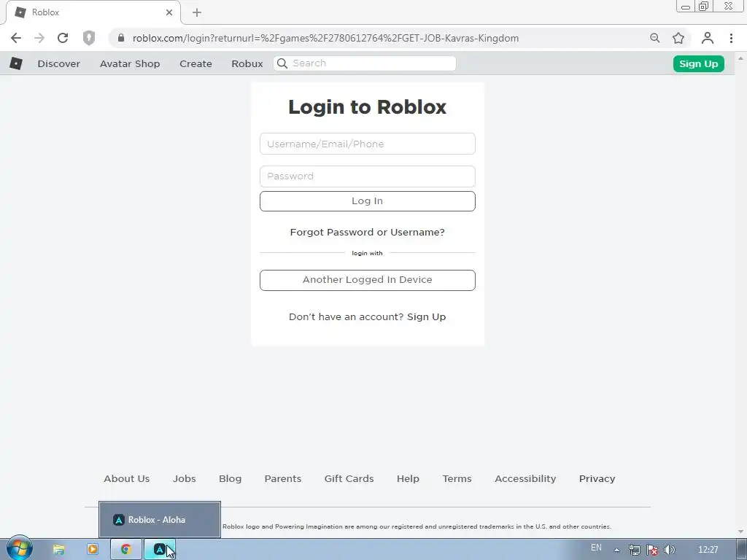Go back using browser back arrow
Screen dimensions: 747x560
[16, 38]
